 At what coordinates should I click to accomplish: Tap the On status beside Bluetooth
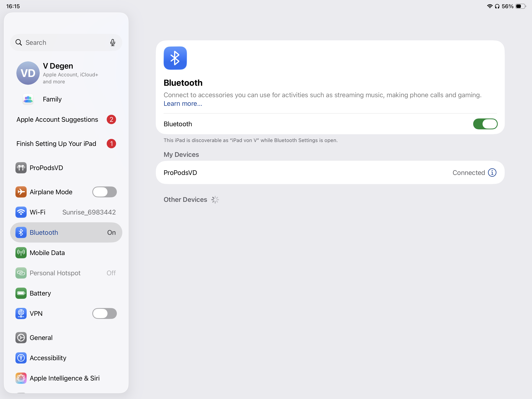111,232
